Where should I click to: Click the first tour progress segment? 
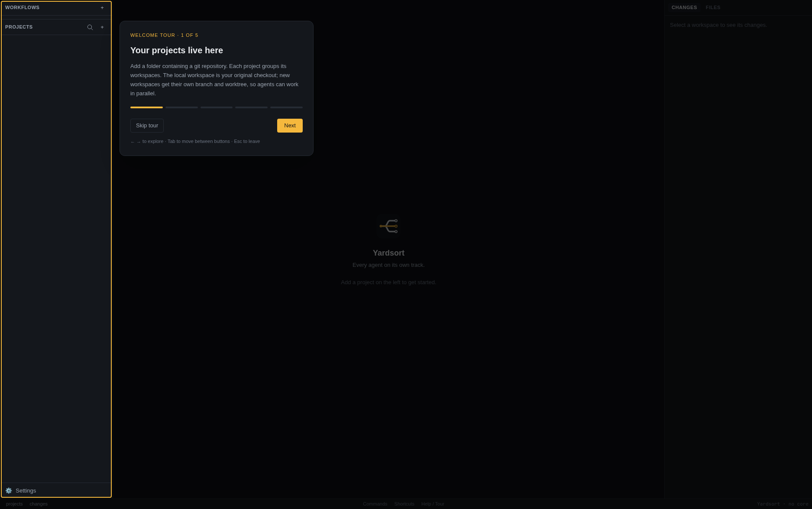(x=146, y=107)
